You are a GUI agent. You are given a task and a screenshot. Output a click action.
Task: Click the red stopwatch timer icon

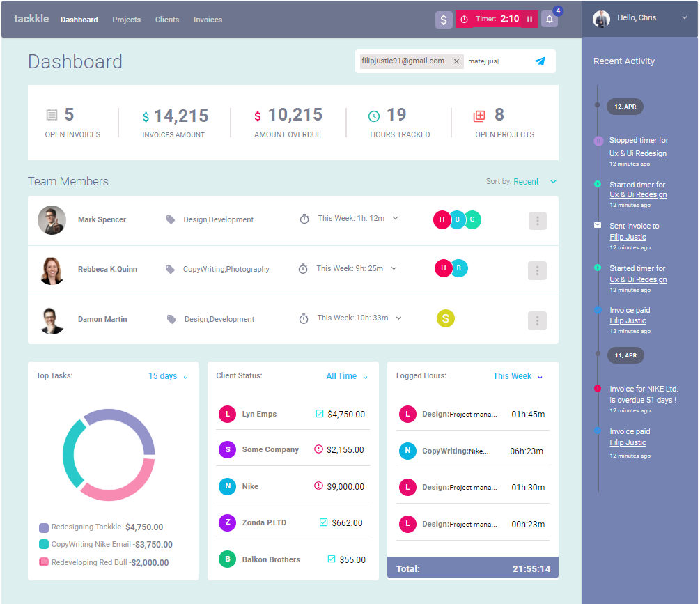click(x=465, y=20)
